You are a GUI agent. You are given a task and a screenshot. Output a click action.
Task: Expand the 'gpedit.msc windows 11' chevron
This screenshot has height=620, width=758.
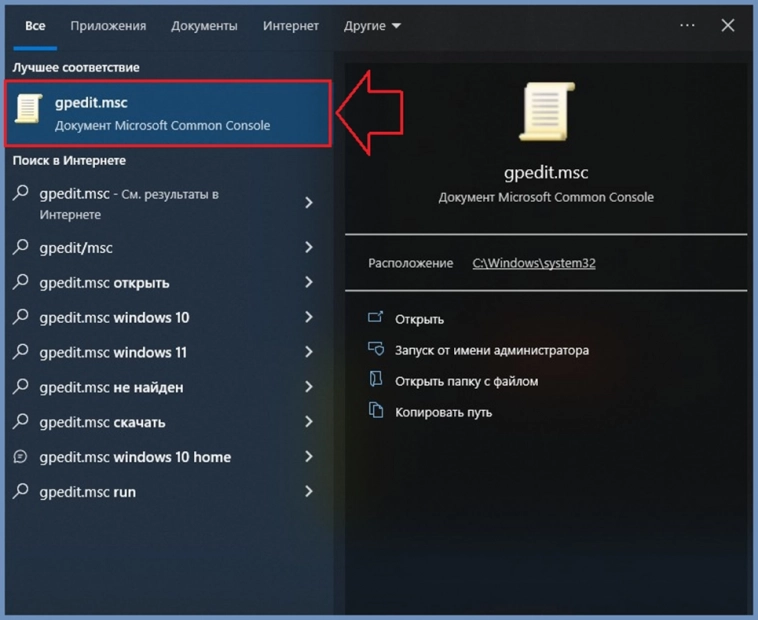[309, 352]
